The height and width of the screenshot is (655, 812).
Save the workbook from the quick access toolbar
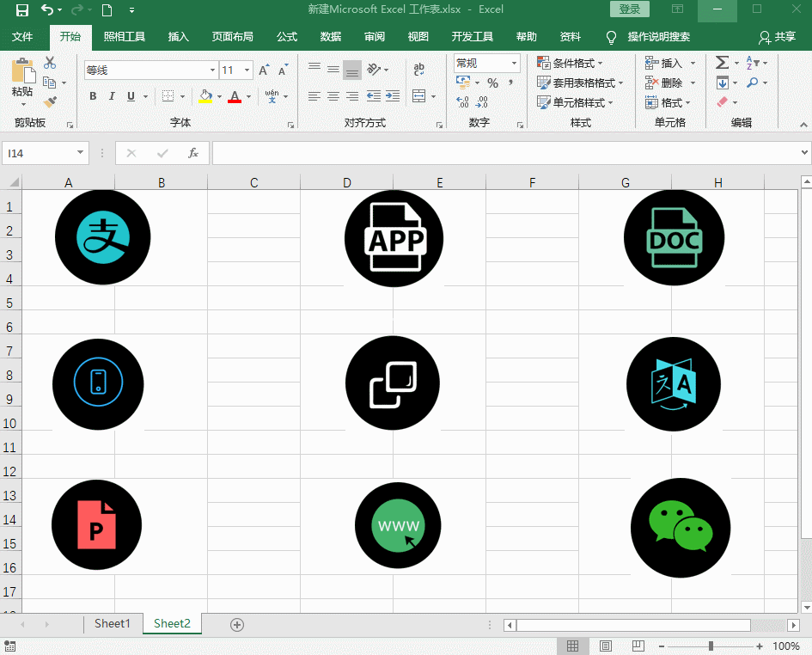(21, 10)
